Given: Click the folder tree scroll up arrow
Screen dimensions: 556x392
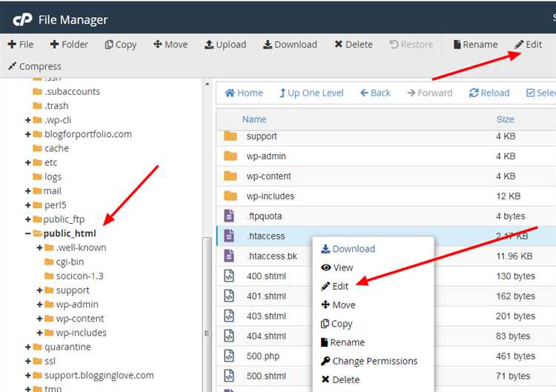Looking at the screenshot, I should [208, 84].
